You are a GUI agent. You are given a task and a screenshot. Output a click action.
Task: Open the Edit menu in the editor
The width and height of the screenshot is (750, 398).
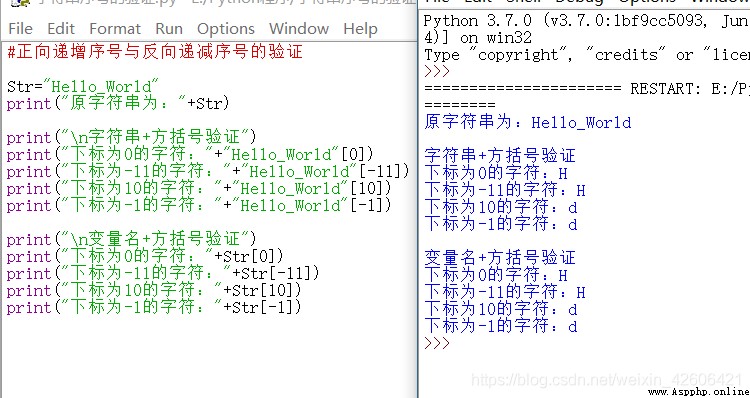(x=61, y=29)
